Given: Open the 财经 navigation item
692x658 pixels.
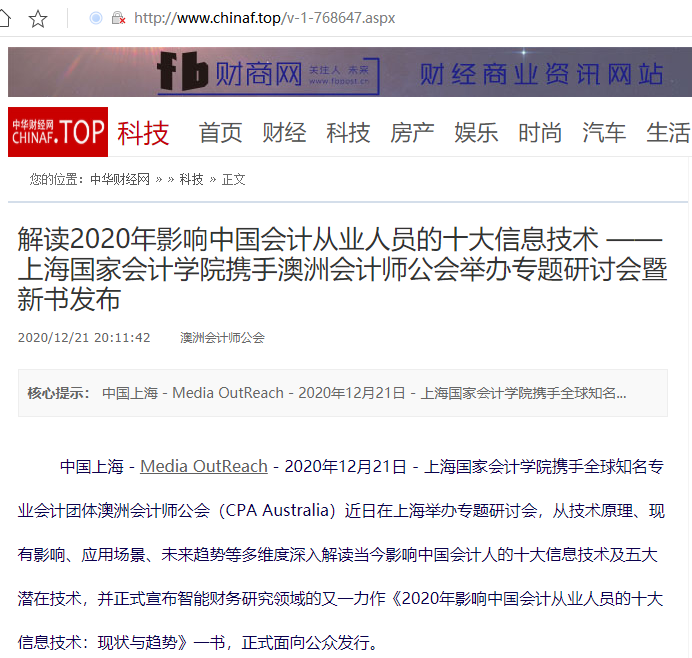Looking at the screenshot, I should pos(284,133).
